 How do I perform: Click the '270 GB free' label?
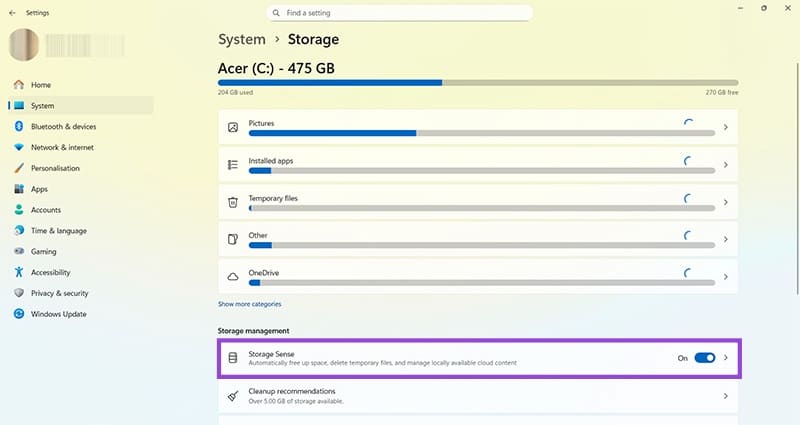[x=722, y=92]
